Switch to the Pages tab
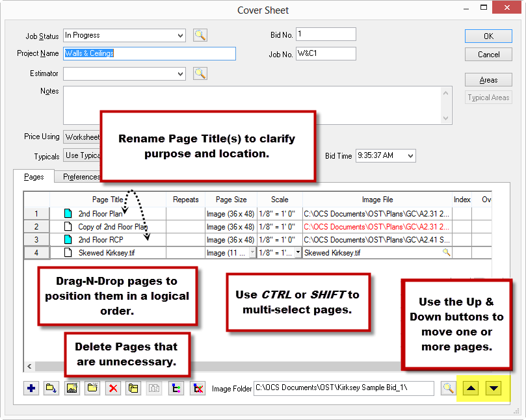Image resolution: width=526 pixels, height=420 pixels. (34, 177)
